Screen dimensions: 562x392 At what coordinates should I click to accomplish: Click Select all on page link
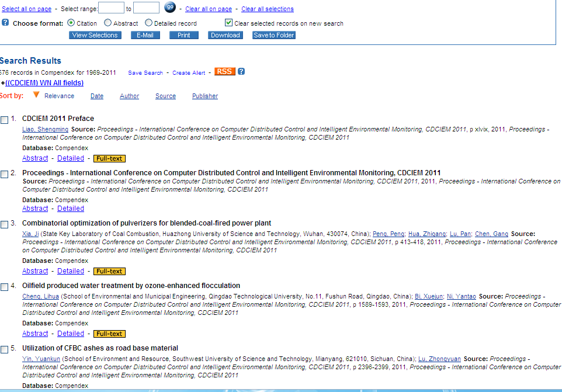coord(27,9)
